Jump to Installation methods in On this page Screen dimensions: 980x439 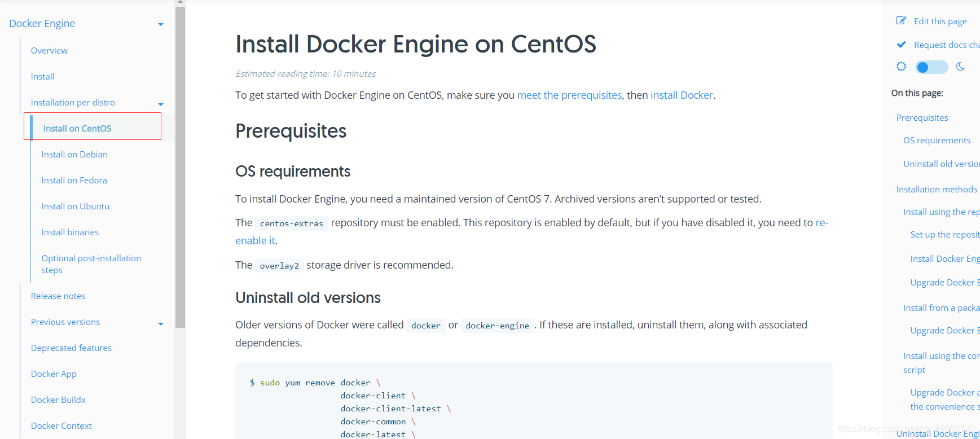[x=936, y=190]
